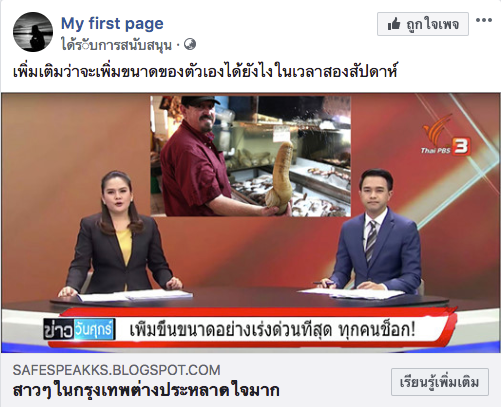
Task: Click the ได้รับการสนับสนุน sponsored label
Action: (117, 45)
